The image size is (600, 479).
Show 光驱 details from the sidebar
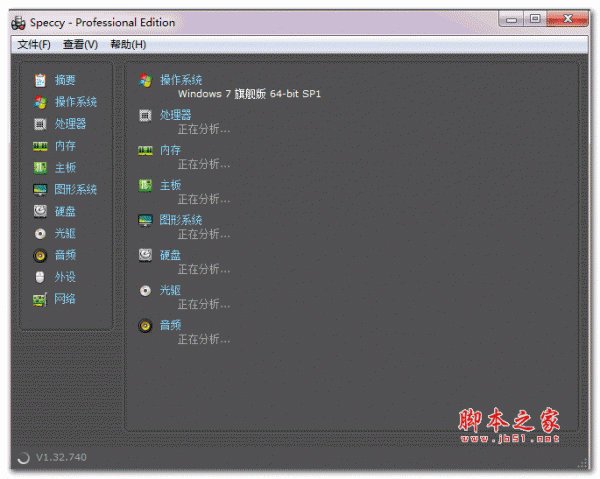[x=65, y=233]
